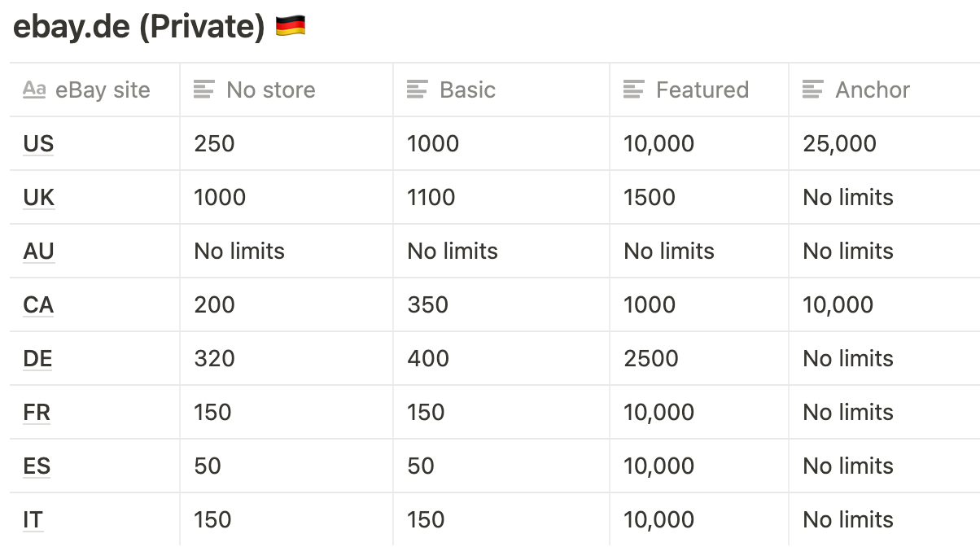Open the US row page
The width and height of the screenshot is (980, 547).
coord(38,144)
